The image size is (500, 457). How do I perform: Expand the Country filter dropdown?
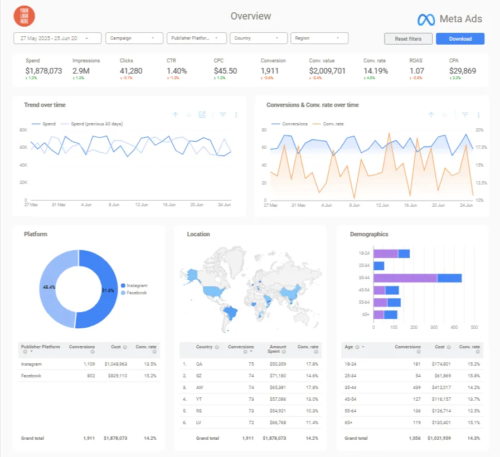point(259,38)
